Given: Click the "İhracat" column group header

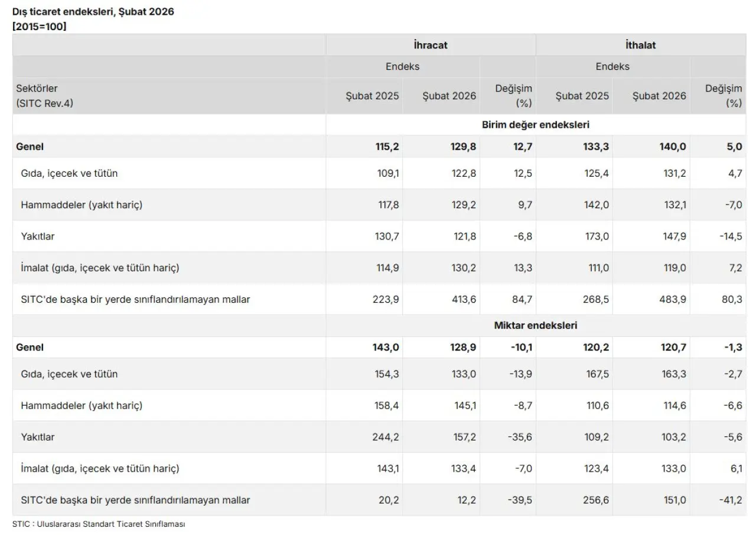Looking at the screenshot, I should (431, 45).
